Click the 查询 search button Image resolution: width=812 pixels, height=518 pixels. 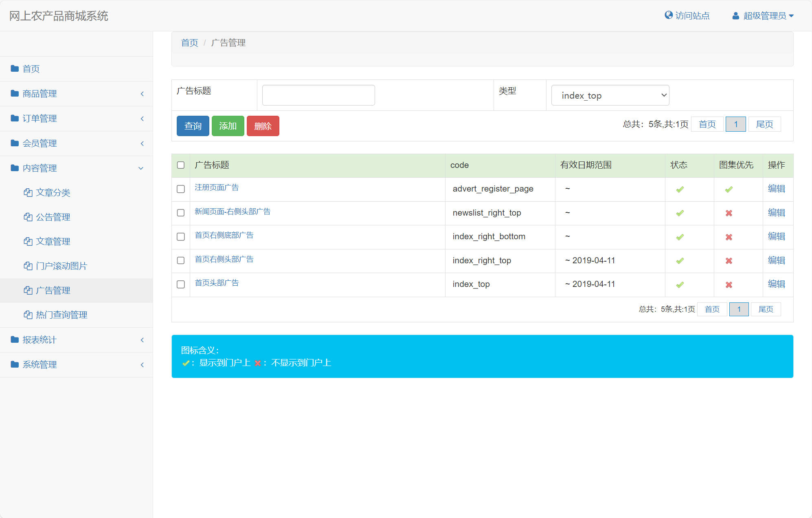(193, 126)
